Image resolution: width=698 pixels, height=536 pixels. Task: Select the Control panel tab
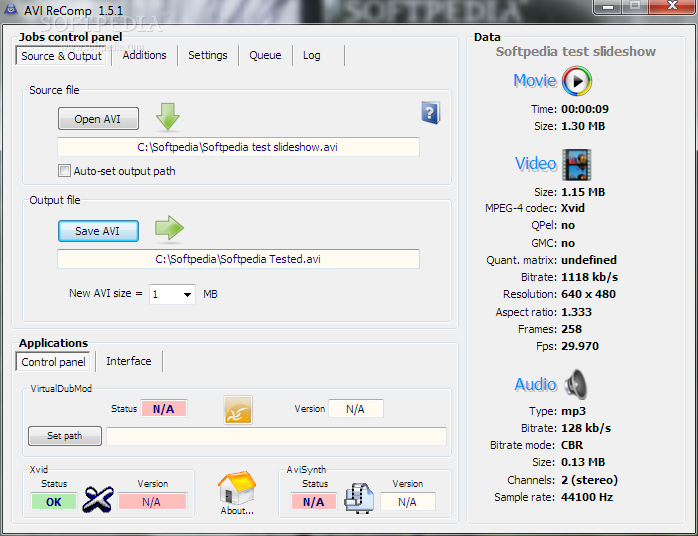[x=53, y=362]
